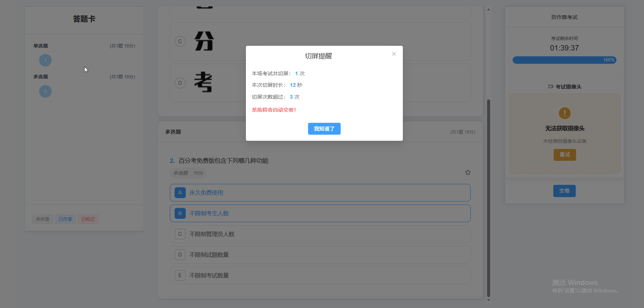
Task: Jump to question 2 via its numbered badge
Action: coord(45,91)
